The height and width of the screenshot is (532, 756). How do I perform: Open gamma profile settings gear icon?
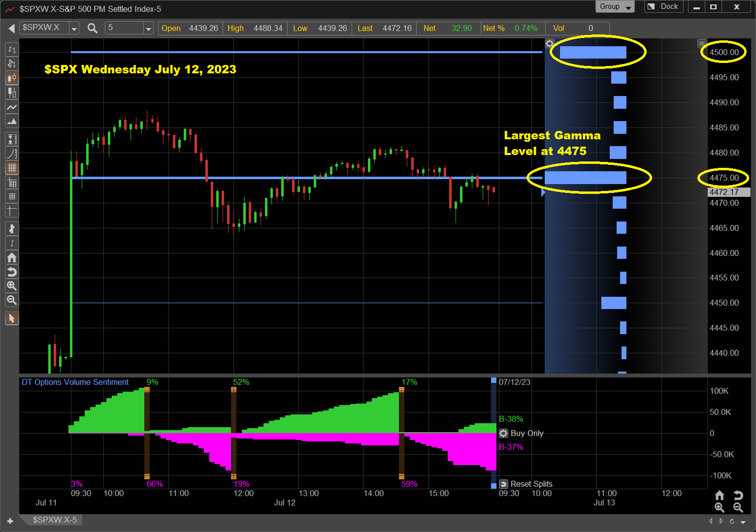point(550,43)
